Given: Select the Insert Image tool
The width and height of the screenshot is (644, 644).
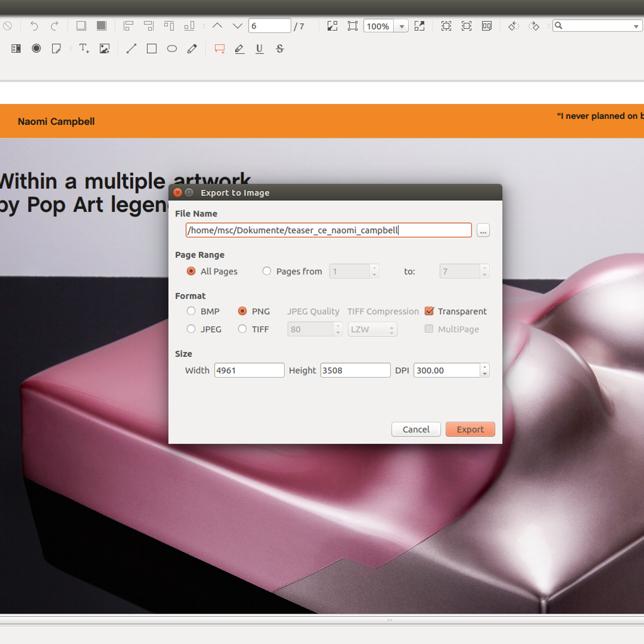Looking at the screenshot, I should pyautogui.click(x=105, y=49).
